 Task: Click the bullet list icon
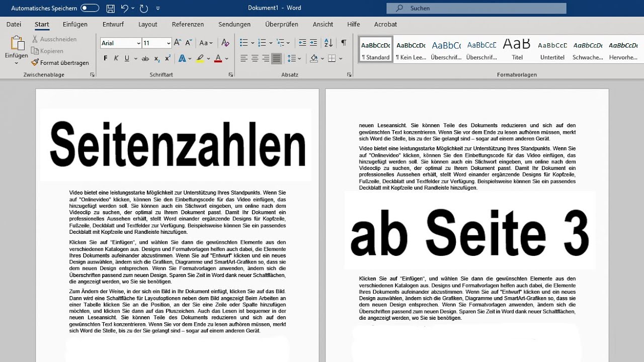(x=244, y=43)
